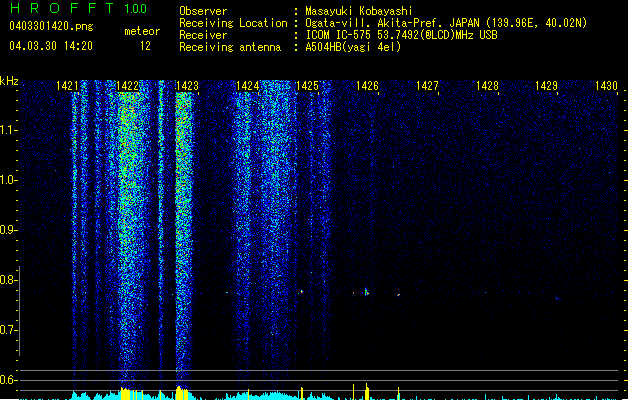629x400 pixels.
Task: Click the HROFFT 1.0.0 title text
Action: 78,8
